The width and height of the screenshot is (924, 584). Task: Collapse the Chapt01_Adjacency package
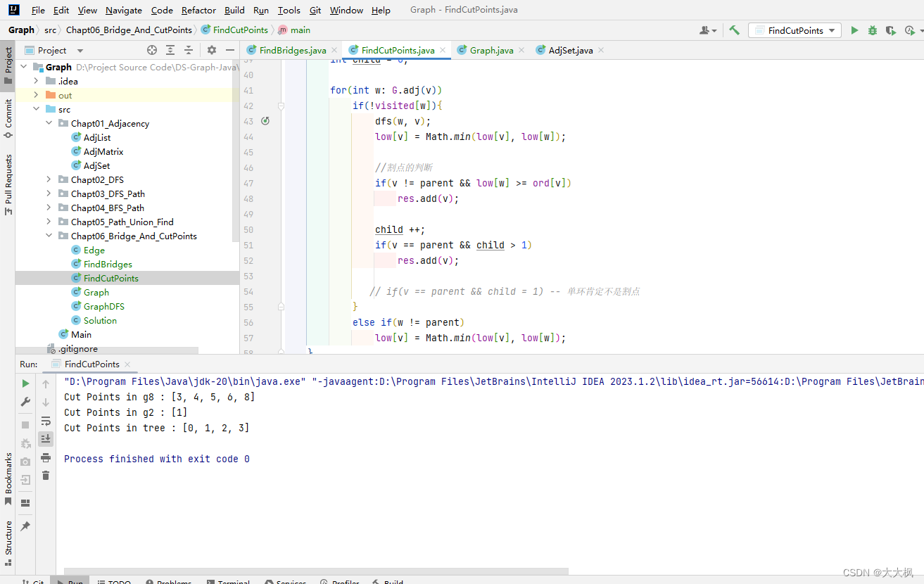tap(49, 123)
